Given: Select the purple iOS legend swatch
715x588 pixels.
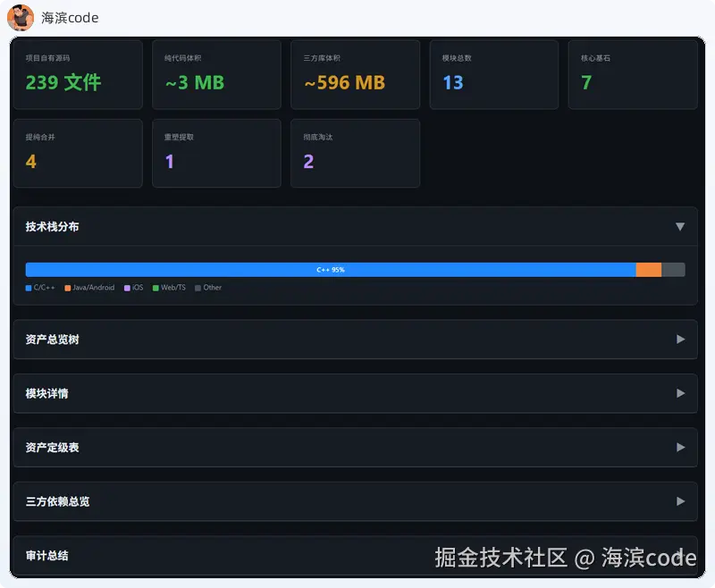Looking at the screenshot, I should 125,288.
